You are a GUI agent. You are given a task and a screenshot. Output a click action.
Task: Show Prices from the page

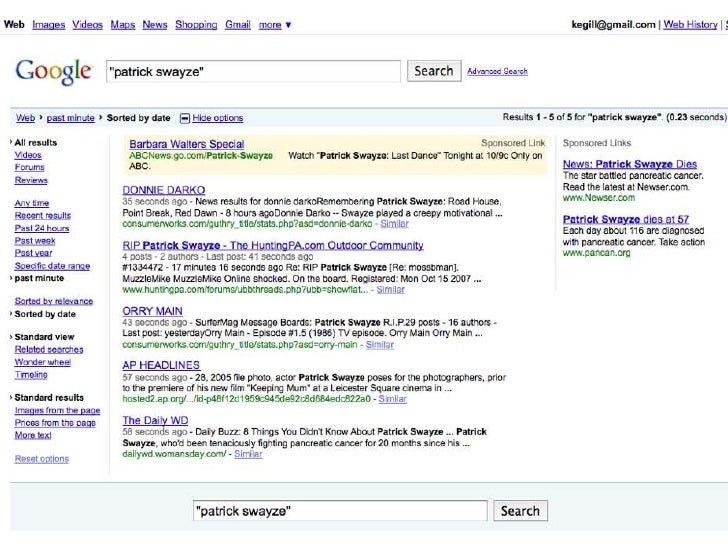55,423
